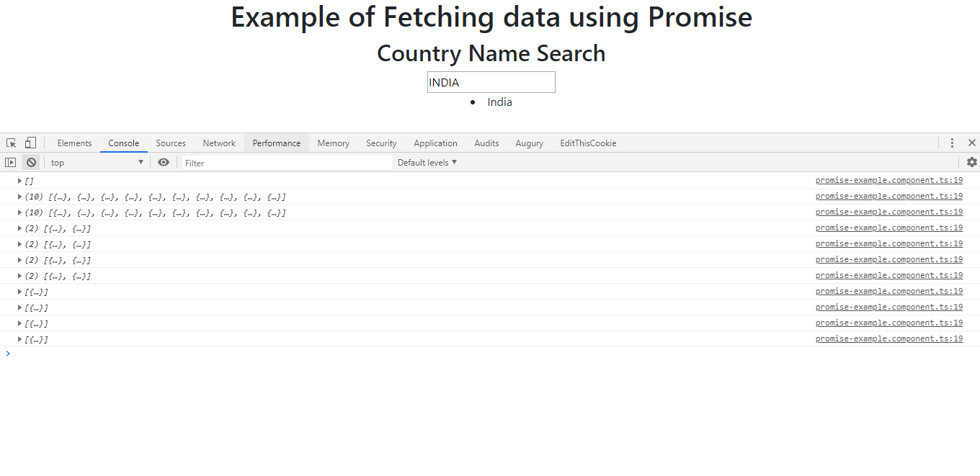Create a live expression with eye icon
980x476 pixels.
pyautogui.click(x=164, y=163)
